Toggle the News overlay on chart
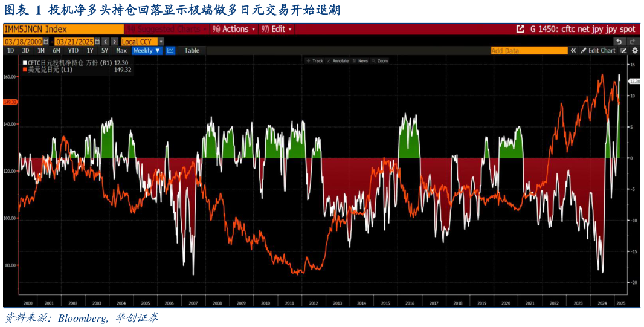The width and height of the screenshot is (644, 327). (x=360, y=61)
